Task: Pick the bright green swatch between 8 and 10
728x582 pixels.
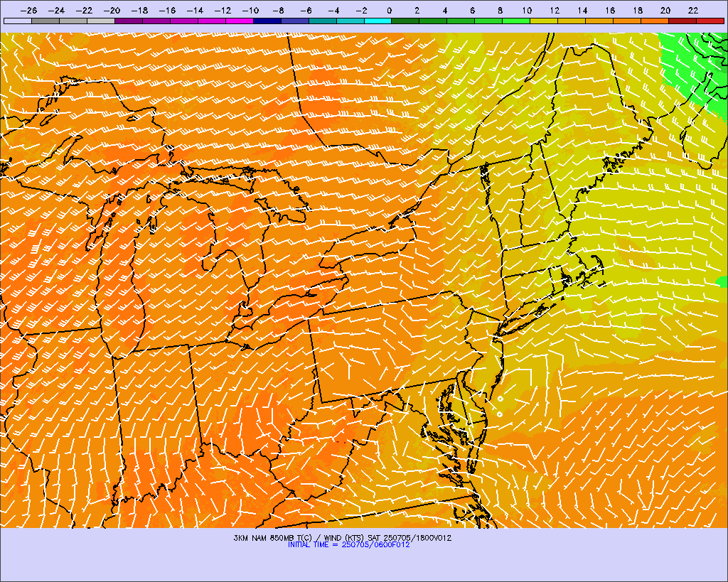Action: 516,21
